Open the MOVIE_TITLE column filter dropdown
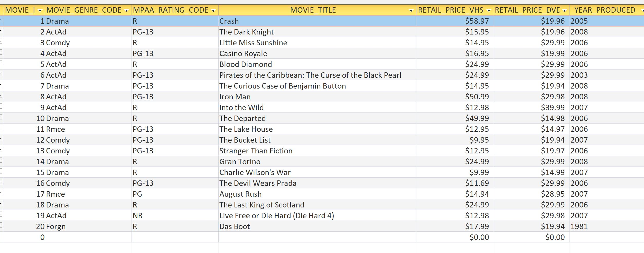Screen dimensions: 644x253 click(411, 11)
